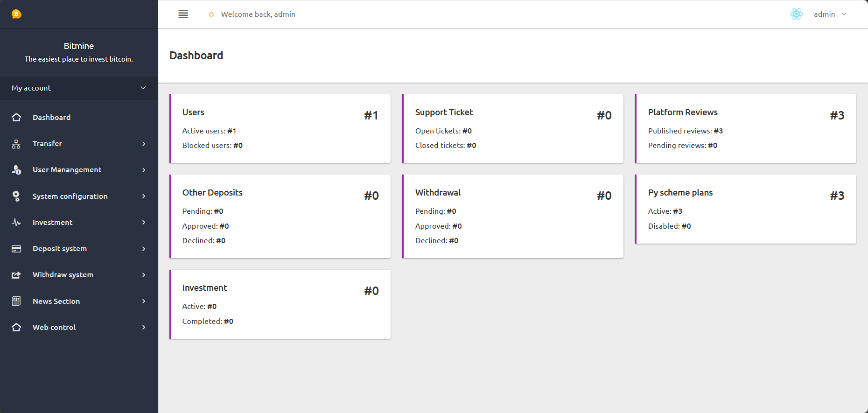Open the News Section menu item
This screenshot has height=413, width=868.
[79, 301]
